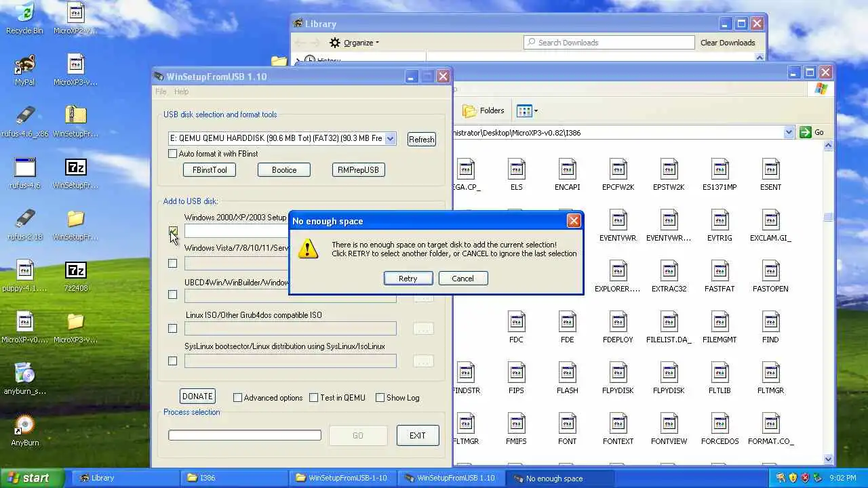
Task: Open the USB disk selection dropdown
Action: [x=390, y=138]
